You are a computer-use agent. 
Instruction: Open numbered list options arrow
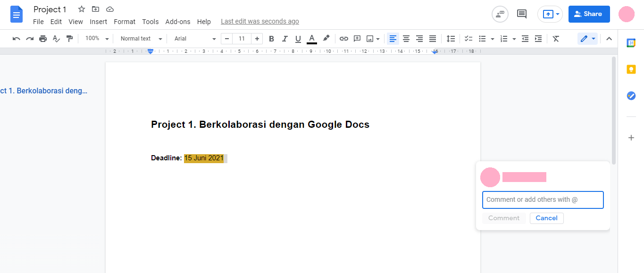(514, 39)
